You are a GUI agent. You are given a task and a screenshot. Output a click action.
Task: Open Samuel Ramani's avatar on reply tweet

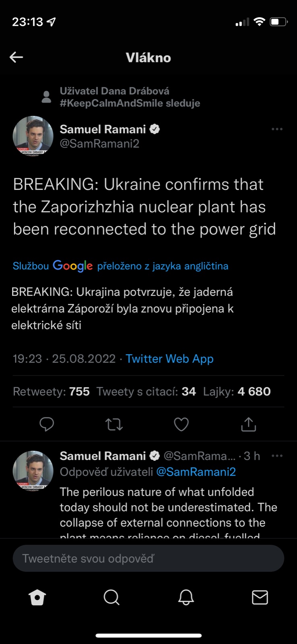pos(33,471)
